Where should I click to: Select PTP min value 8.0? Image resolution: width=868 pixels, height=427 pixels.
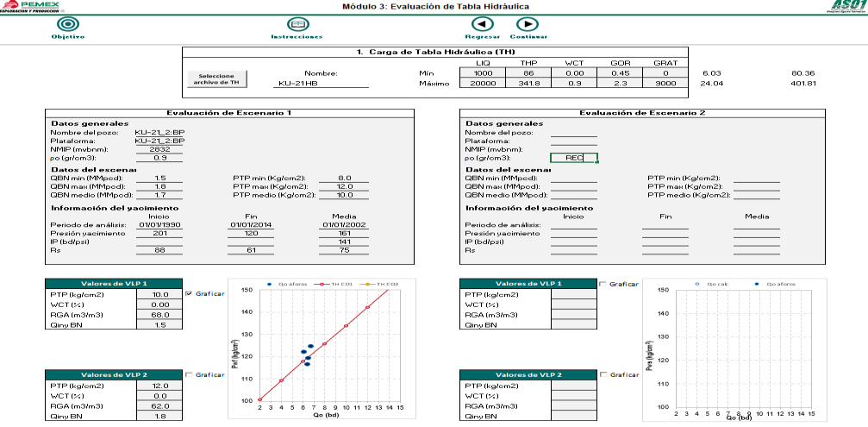[x=344, y=179]
